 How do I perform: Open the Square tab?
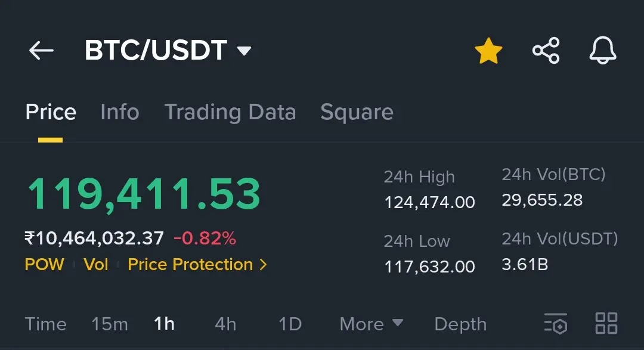pos(357,112)
